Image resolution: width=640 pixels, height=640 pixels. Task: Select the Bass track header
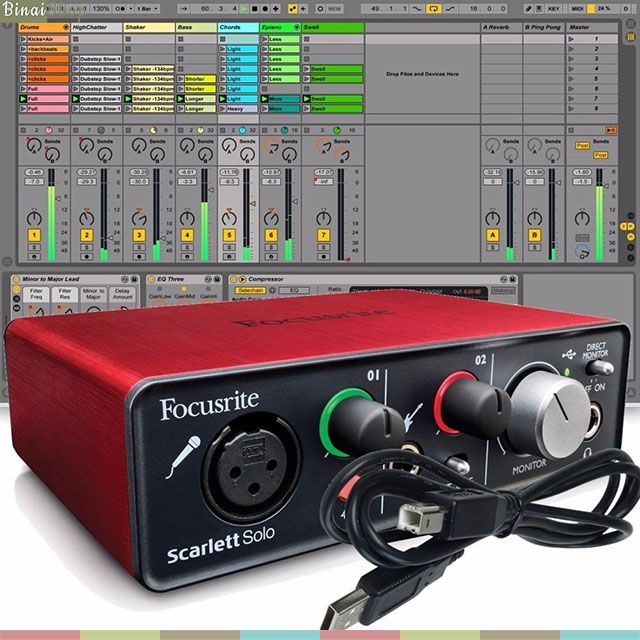tap(196, 27)
